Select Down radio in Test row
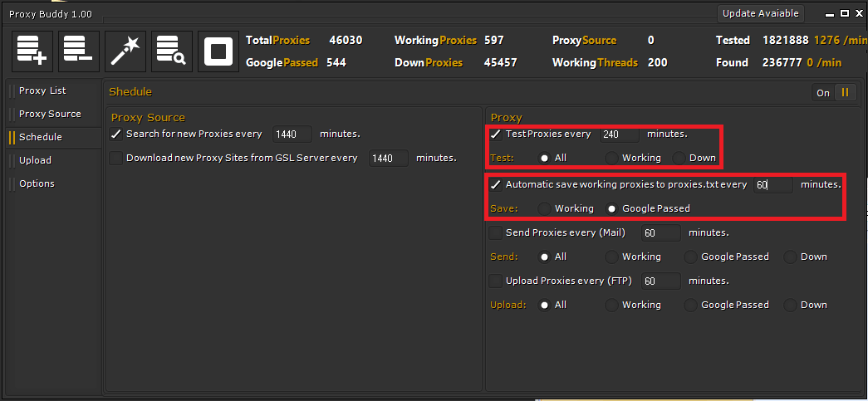Viewport: 868px width, 401px height. pyautogui.click(x=679, y=159)
